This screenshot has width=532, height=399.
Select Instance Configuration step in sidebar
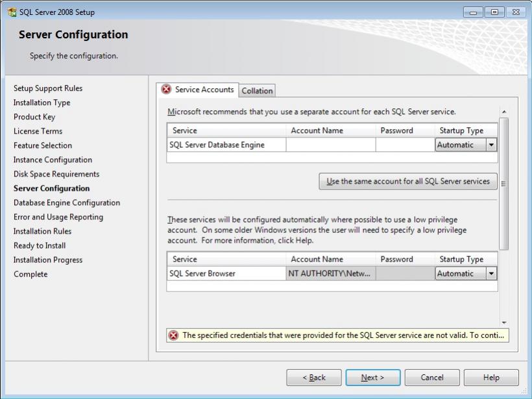pyautogui.click(x=53, y=160)
